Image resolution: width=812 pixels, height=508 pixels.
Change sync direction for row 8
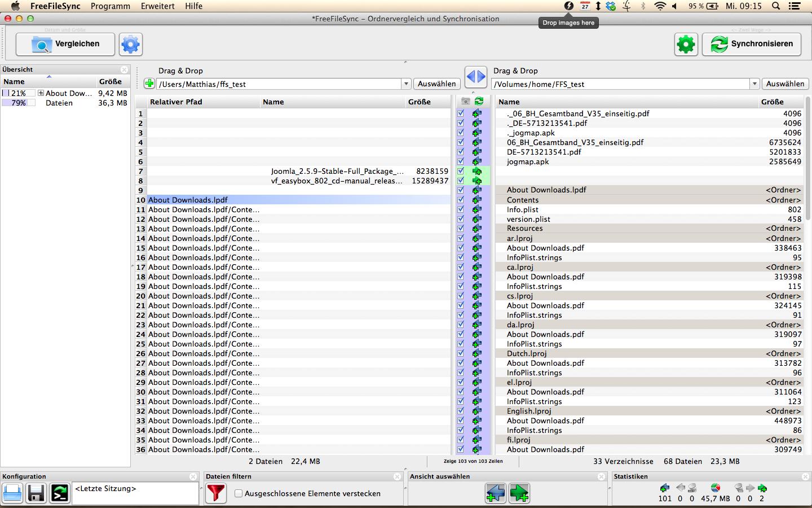(477, 181)
